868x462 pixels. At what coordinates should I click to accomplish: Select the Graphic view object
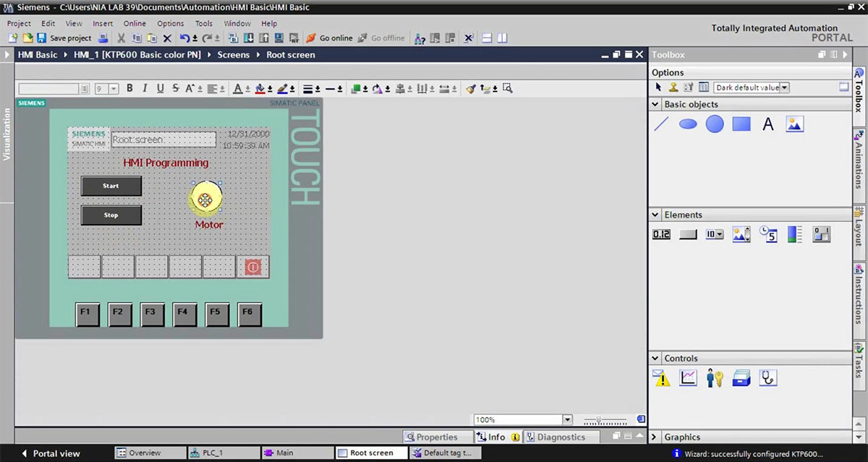coord(795,124)
